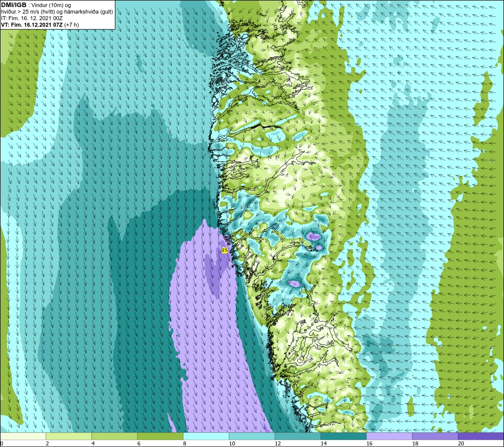This screenshot has height=447, width=504.
Task: Click the 0–2 m/s palest legend swatch
Action: tap(23, 436)
